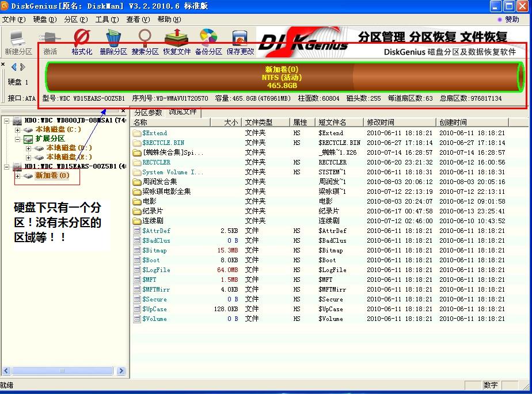532x394 pixels.
Task: Sort by the 大小 column header
Action: click(x=226, y=122)
